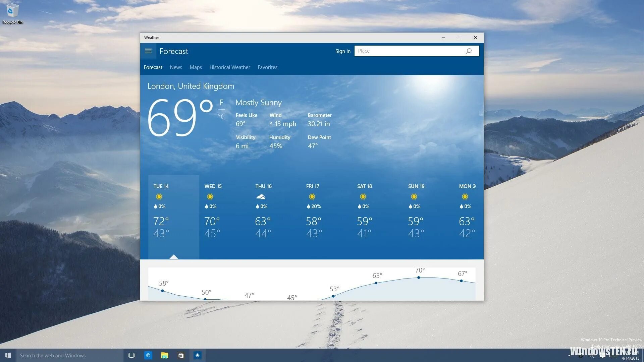Viewport: 644px width, 362px height.
Task: Click the caret beneath the TUE 14 card
Action: [x=173, y=257]
